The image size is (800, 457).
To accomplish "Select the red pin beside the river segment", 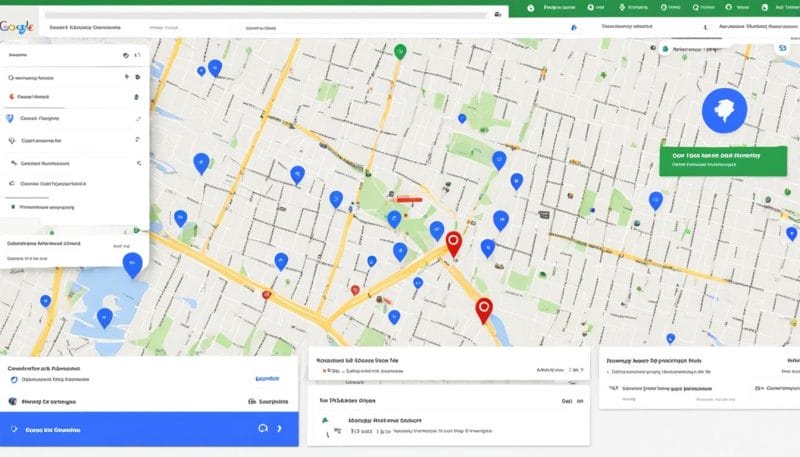I will [484, 311].
